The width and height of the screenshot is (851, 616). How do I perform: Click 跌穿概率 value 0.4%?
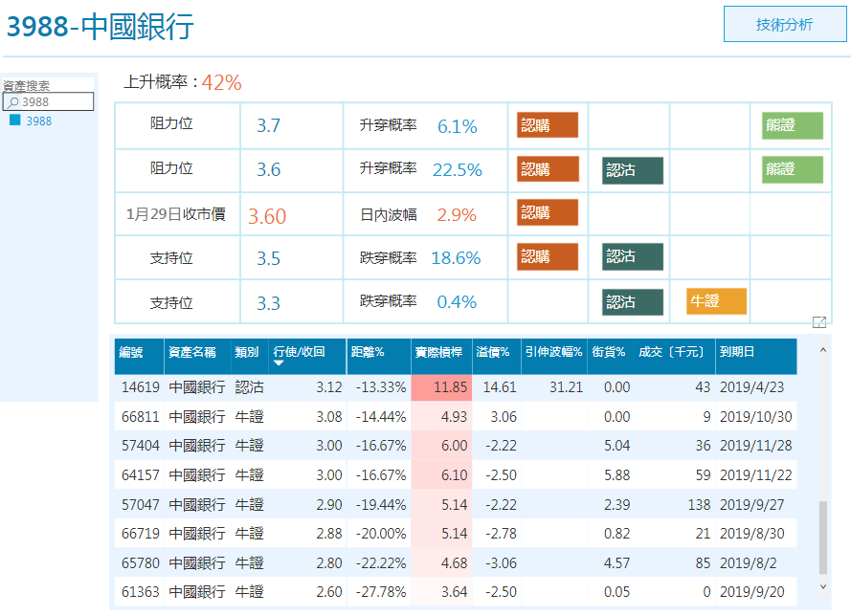click(x=457, y=302)
